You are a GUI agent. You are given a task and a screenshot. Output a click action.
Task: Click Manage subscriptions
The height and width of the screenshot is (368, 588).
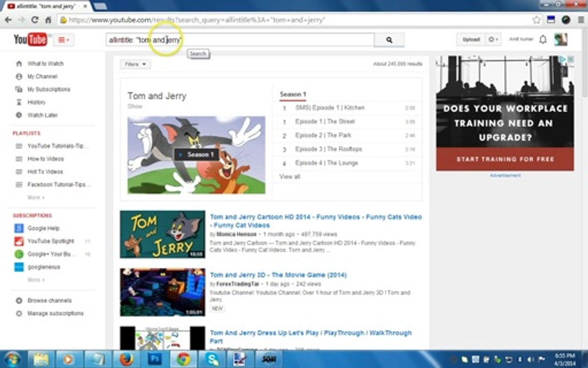(56, 313)
